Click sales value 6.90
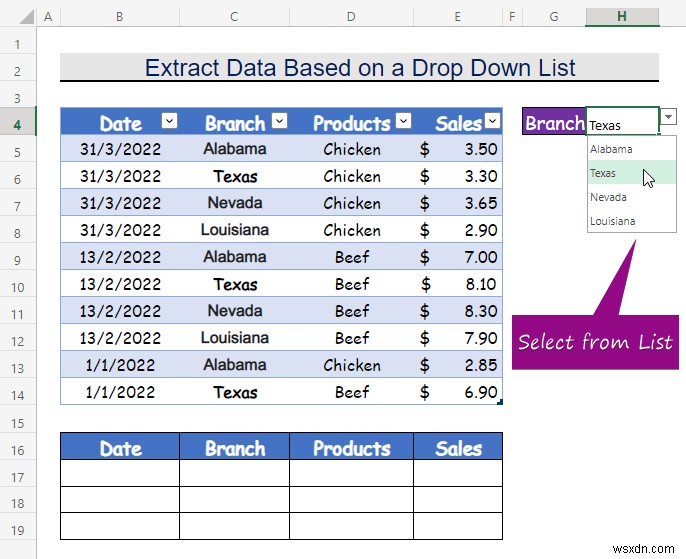Image resolution: width=686 pixels, height=559 pixels. 481,392
